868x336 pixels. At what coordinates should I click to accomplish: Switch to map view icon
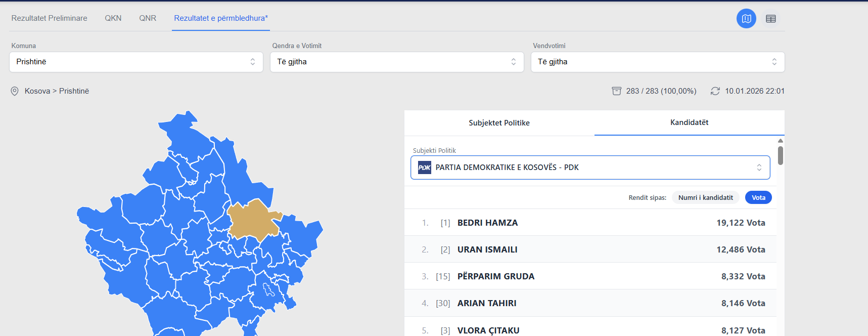746,19
